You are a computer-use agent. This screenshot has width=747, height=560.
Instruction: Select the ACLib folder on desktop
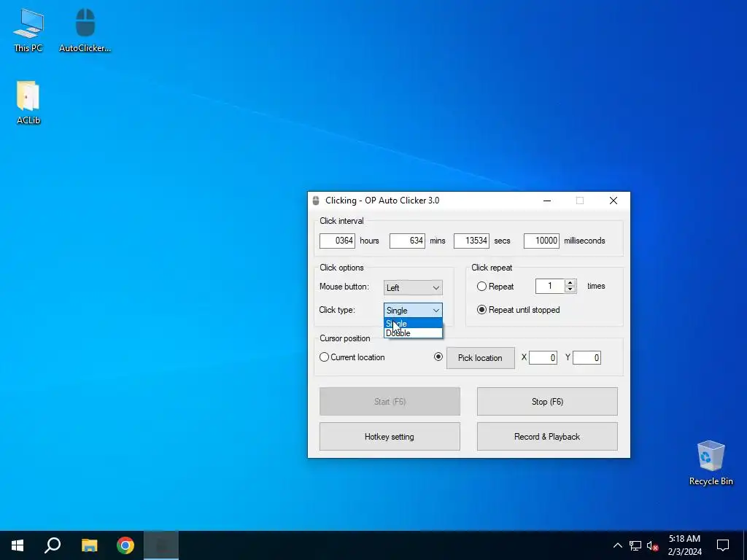[x=28, y=102]
